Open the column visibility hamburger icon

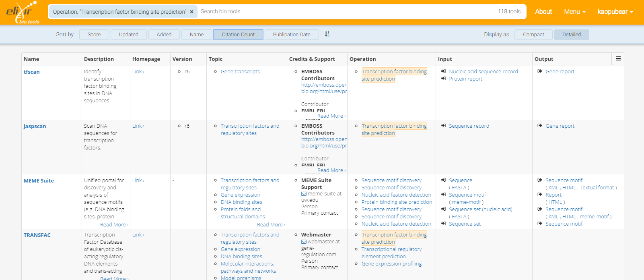[618, 59]
